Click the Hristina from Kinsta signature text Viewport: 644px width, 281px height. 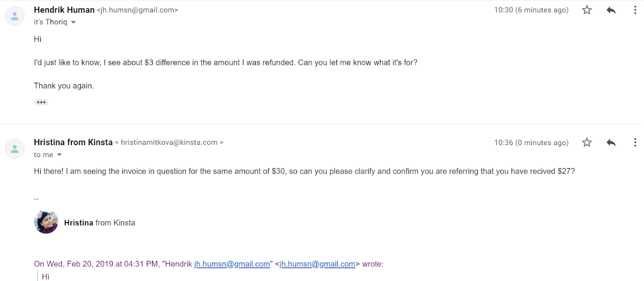tap(100, 223)
